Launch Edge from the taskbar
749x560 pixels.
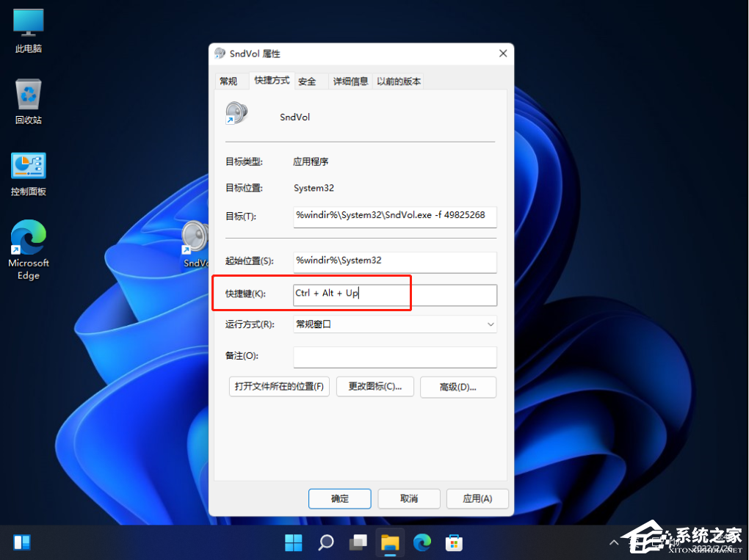[422, 542]
